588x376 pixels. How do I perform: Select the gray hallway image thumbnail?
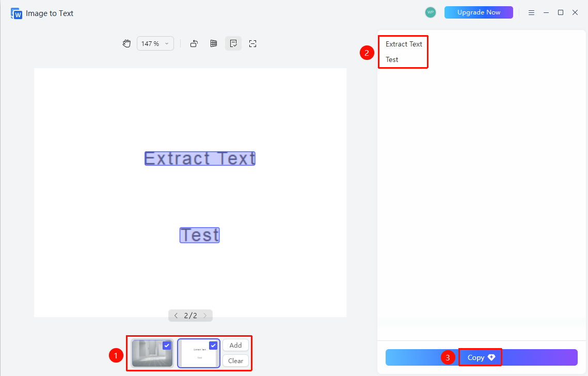(x=152, y=353)
